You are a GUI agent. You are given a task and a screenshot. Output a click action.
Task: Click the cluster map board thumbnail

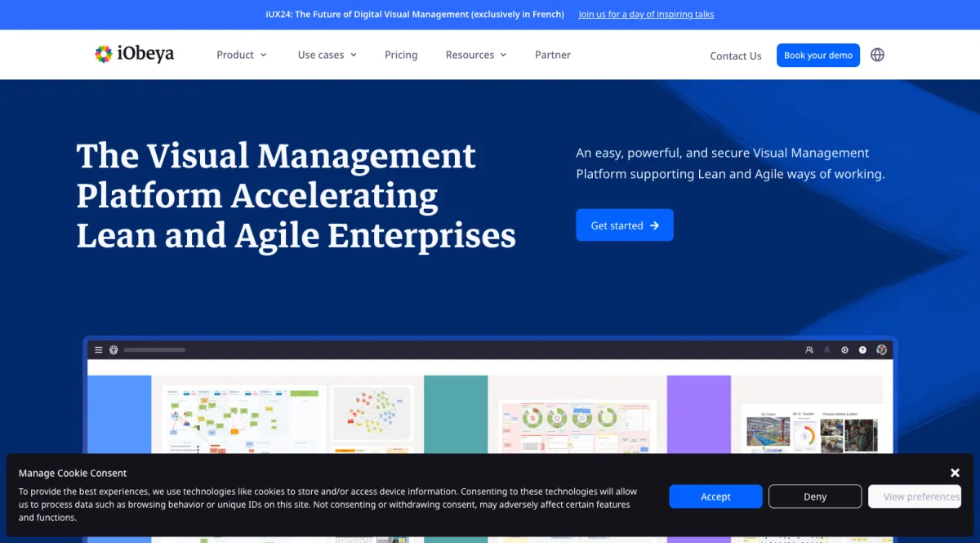coord(372,413)
